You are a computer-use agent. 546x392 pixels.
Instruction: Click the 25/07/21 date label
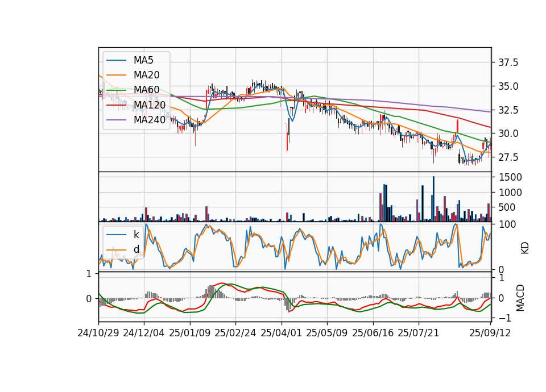coord(419,333)
